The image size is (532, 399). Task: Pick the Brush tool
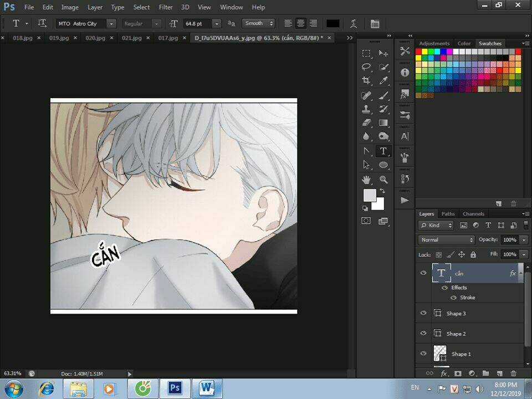coord(383,94)
